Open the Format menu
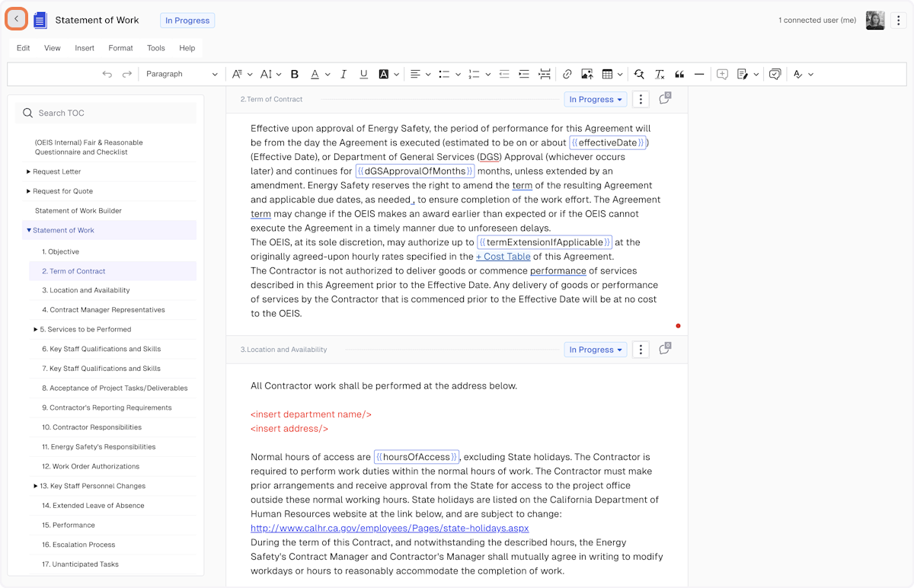This screenshot has width=914, height=588. click(x=120, y=48)
